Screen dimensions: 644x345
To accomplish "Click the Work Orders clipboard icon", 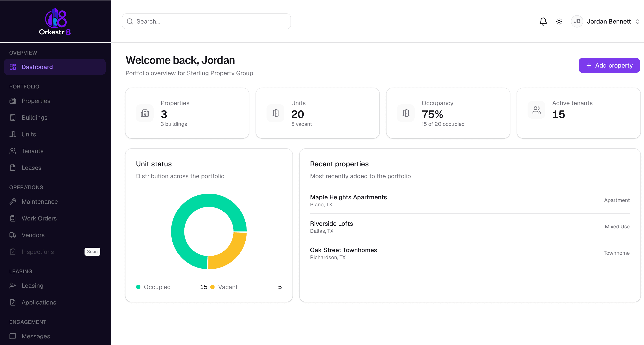I will (13, 218).
